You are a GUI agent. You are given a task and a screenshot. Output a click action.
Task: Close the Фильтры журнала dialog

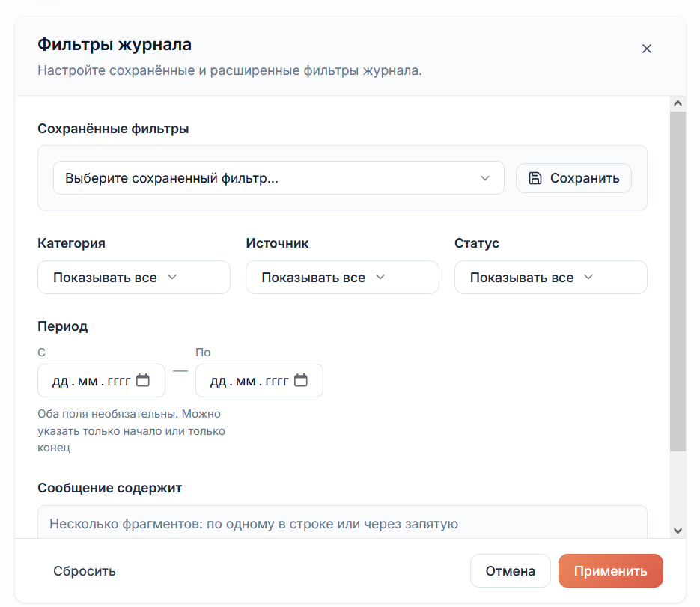[646, 49]
